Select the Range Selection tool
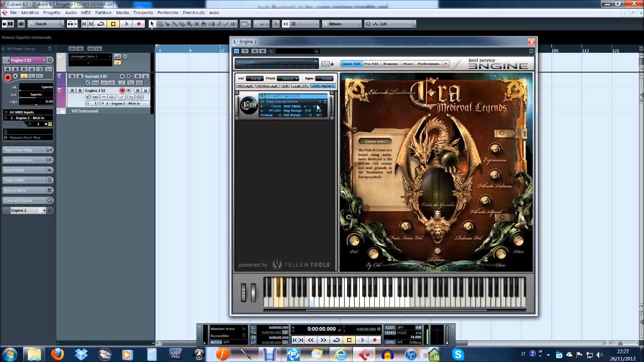The width and height of the screenshot is (644, 362). tap(160, 24)
